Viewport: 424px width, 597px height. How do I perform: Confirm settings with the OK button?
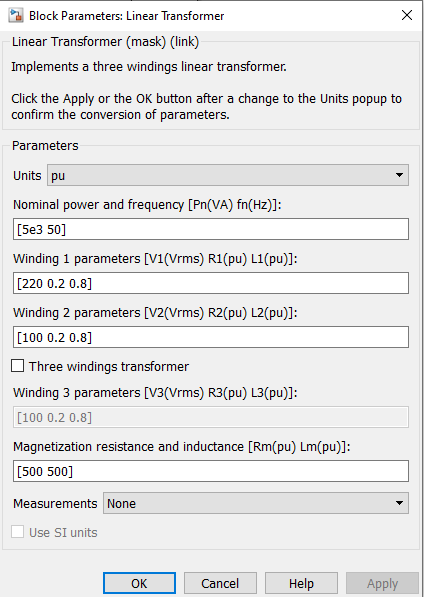tap(139, 583)
